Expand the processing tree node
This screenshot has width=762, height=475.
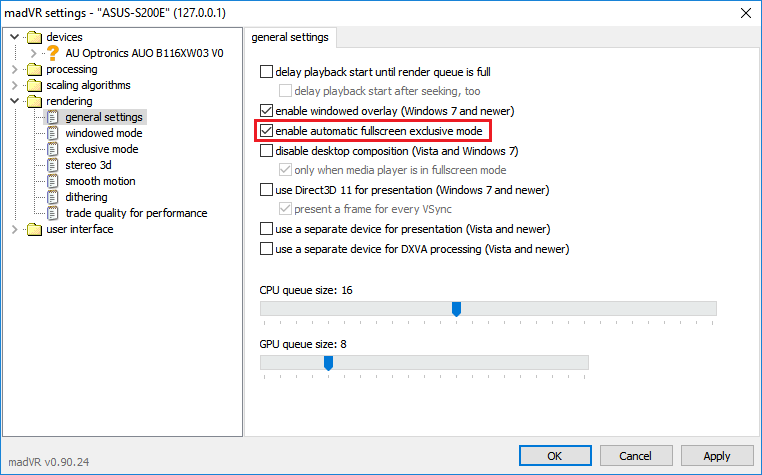click(x=14, y=70)
